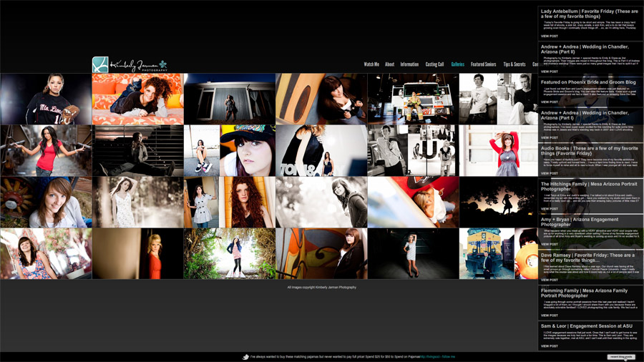The width and height of the screenshot is (644, 362).
Task: Open the softball player with glove photo
Action: (x=46, y=99)
